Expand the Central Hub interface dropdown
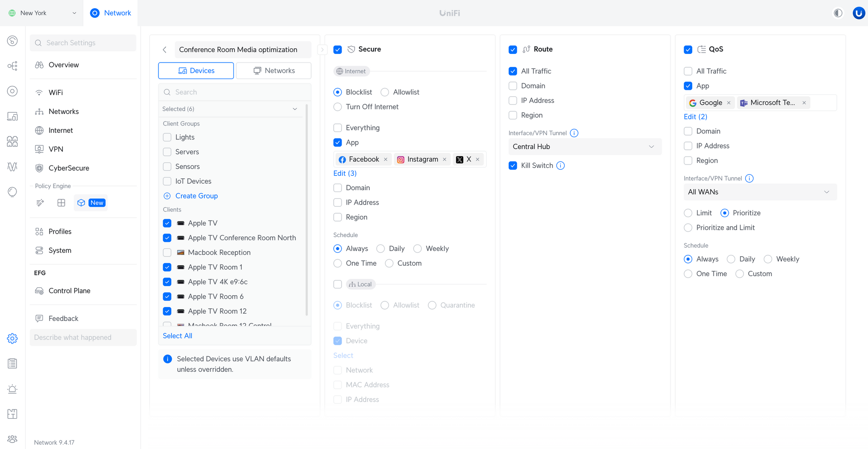 coord(585,147)
